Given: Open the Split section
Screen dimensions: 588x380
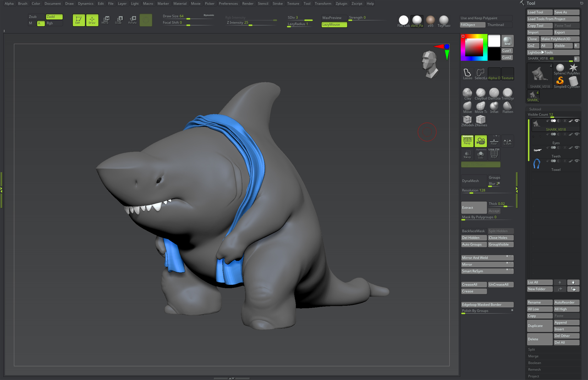Looking at the screenshot, I should pos(531,349).
